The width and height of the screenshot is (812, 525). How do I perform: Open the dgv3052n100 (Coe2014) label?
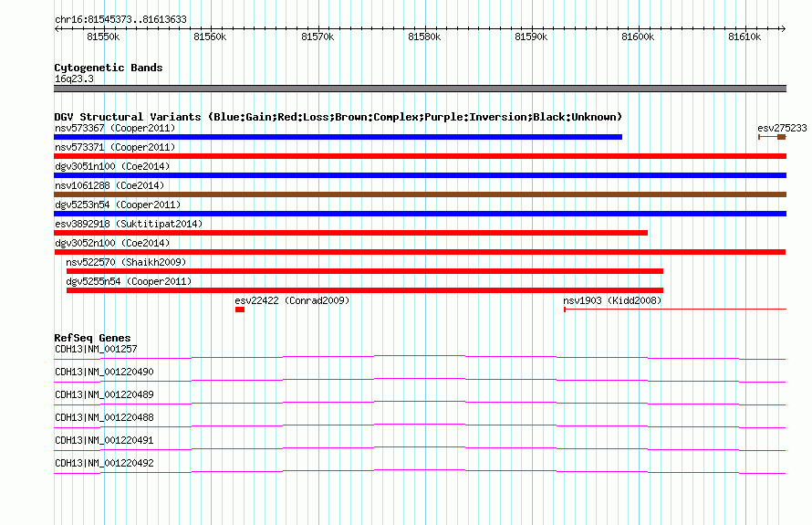112,243
